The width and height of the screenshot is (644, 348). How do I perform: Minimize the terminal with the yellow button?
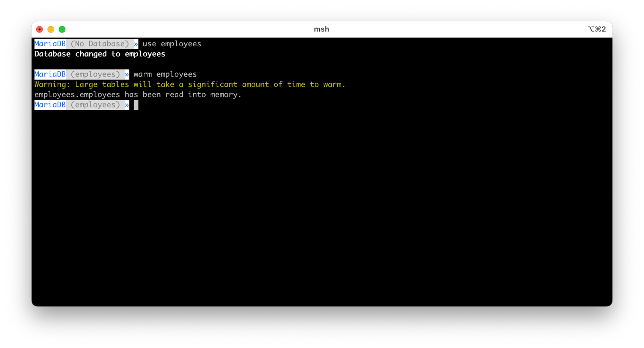(51, 29)
